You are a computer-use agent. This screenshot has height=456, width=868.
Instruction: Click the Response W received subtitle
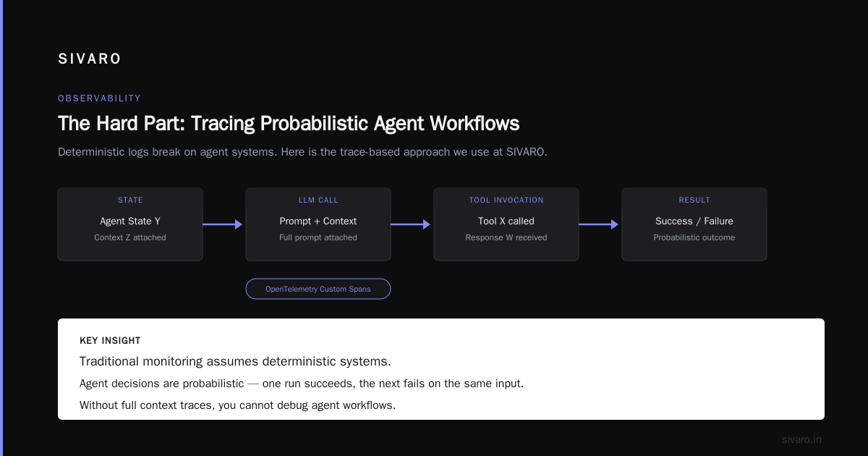coord(506,237)
